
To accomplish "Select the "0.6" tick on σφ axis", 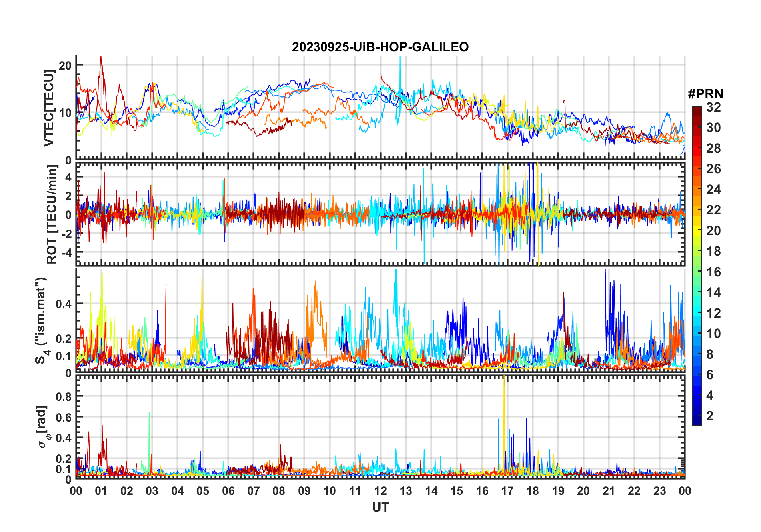I will [x=64, y=417].
